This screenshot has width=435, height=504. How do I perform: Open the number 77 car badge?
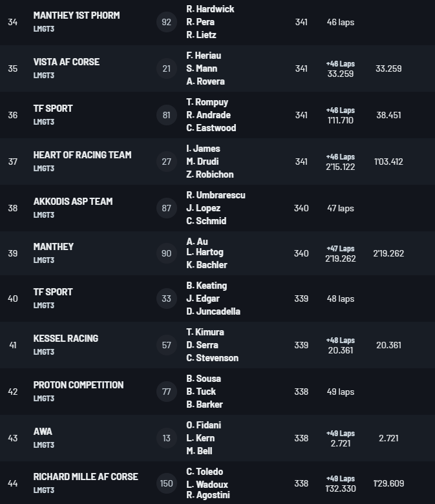tap(167, 392)
